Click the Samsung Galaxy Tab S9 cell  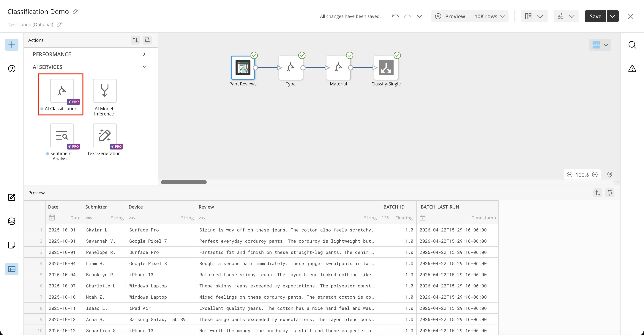(x=161, y=320)
